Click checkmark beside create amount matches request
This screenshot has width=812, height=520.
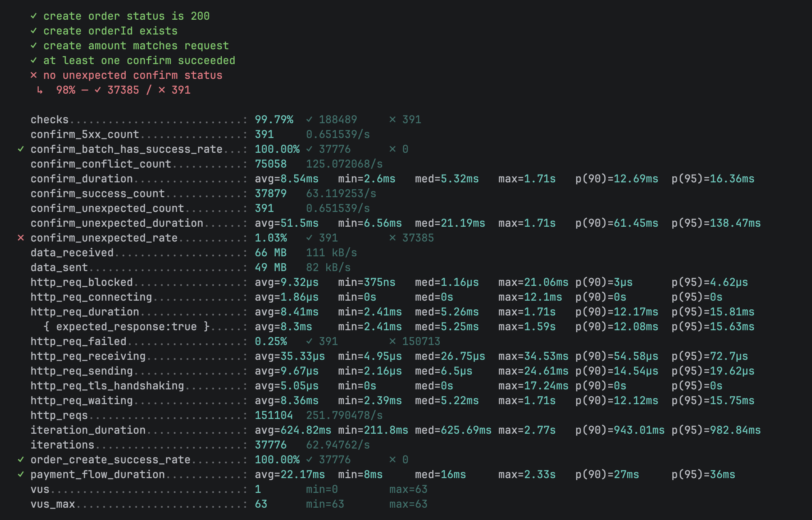(x=34, y=46)
